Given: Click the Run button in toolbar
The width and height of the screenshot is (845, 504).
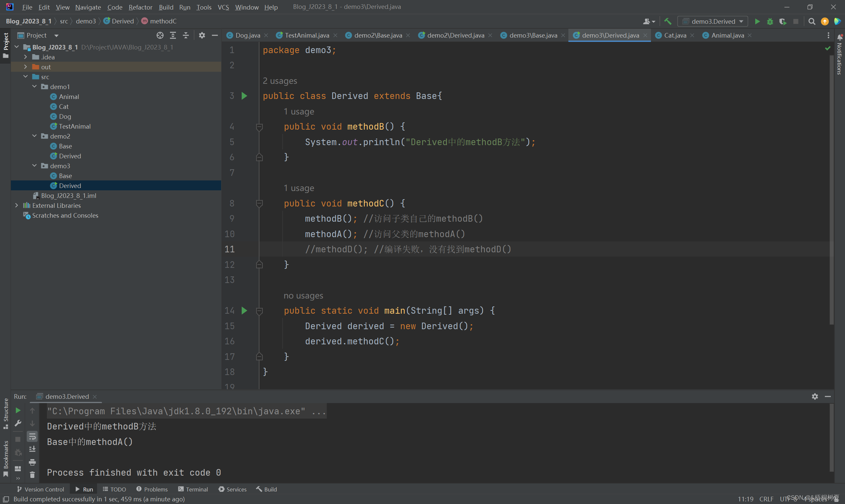Looking at the screenshot, I should [758, 21].
